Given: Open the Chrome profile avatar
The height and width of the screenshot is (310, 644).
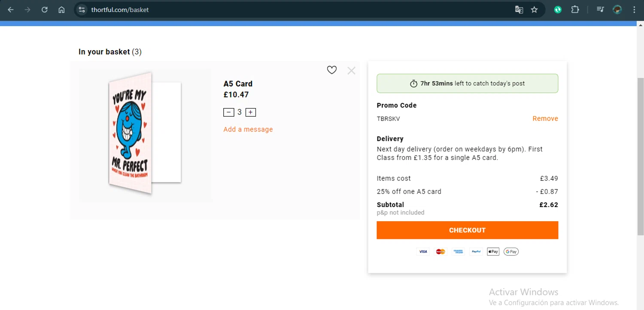Looking at the screenshot, I should (617, 9).
